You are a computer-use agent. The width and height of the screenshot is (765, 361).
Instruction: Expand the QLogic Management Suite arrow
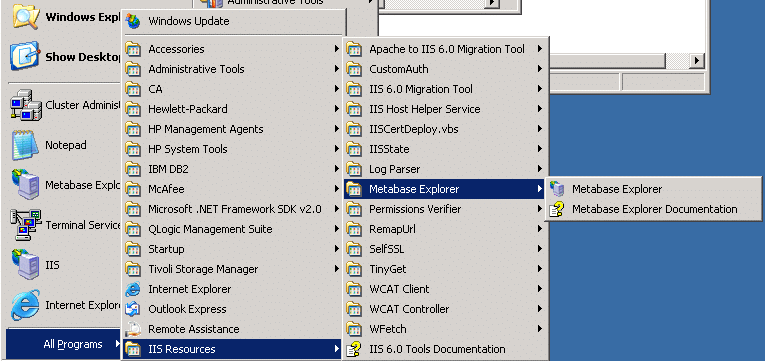pyautogui.click(x=337, y=229)
